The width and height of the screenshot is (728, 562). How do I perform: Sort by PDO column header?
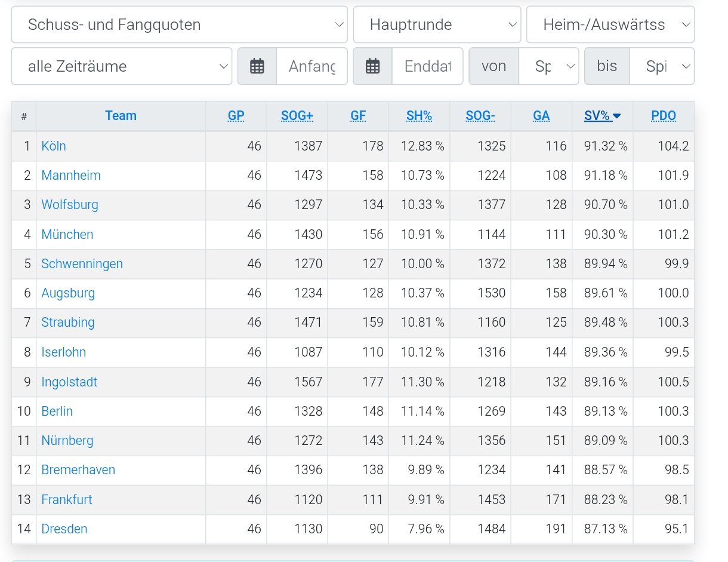pos(664,116)
